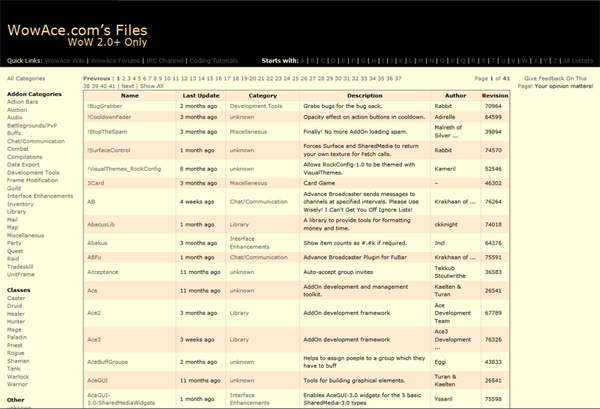
Task: Open the !CooldownFader addon
Action: [x=109, y=117]
